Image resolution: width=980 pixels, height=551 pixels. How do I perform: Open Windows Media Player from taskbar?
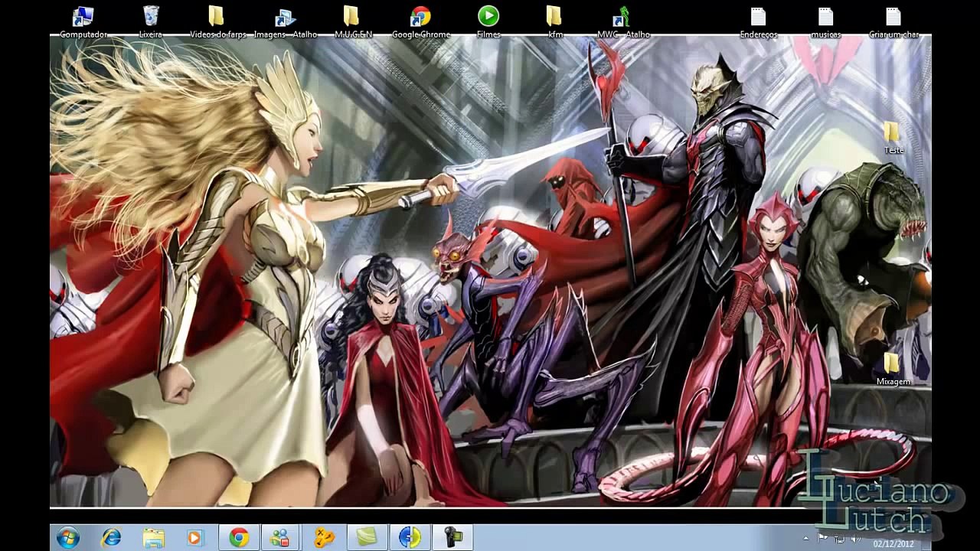[x=194, y=538]
